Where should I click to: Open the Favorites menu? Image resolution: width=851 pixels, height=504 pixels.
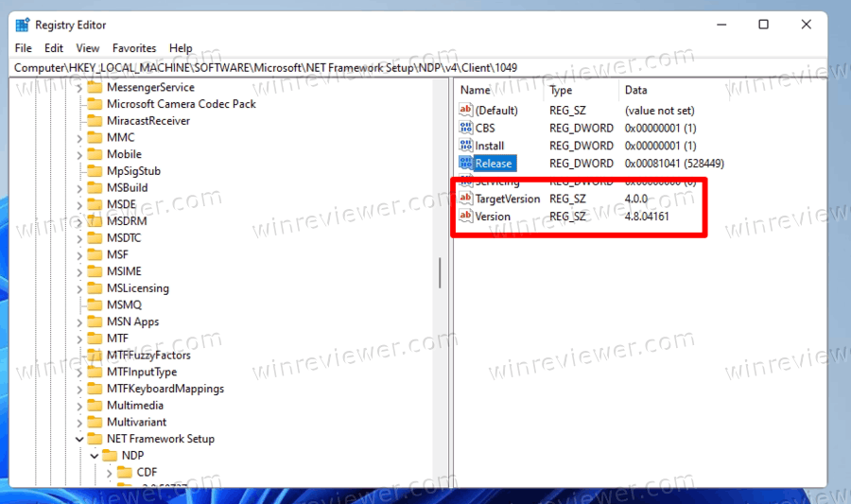[134, 48]
